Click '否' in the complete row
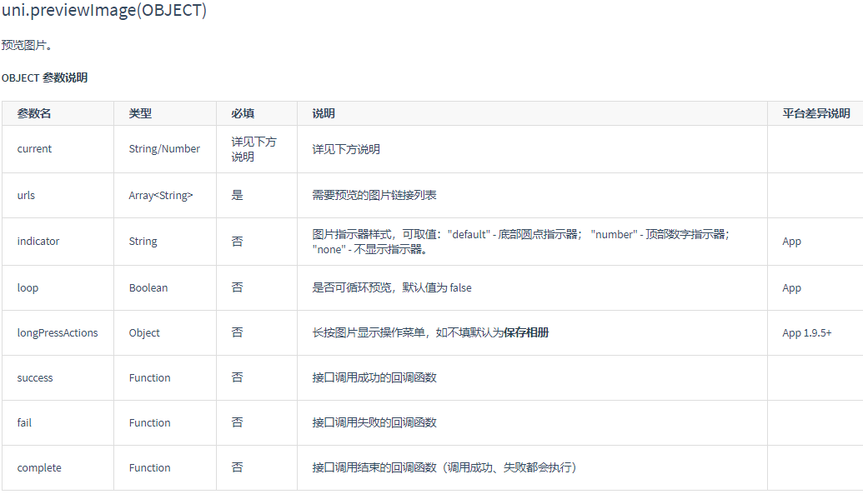Viewport: 863px width, 504px height. [237, 467]
